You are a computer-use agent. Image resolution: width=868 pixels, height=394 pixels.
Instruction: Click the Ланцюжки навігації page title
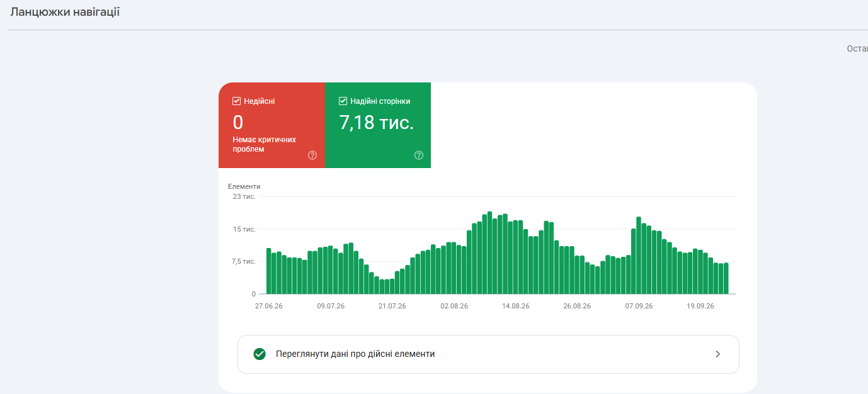[x=65, y=12]
